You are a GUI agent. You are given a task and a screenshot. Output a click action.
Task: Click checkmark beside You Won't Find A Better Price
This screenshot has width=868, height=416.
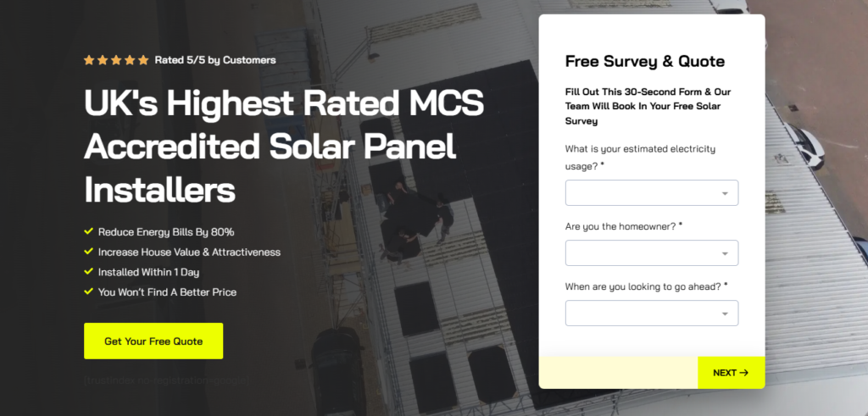tap(89, 292)
